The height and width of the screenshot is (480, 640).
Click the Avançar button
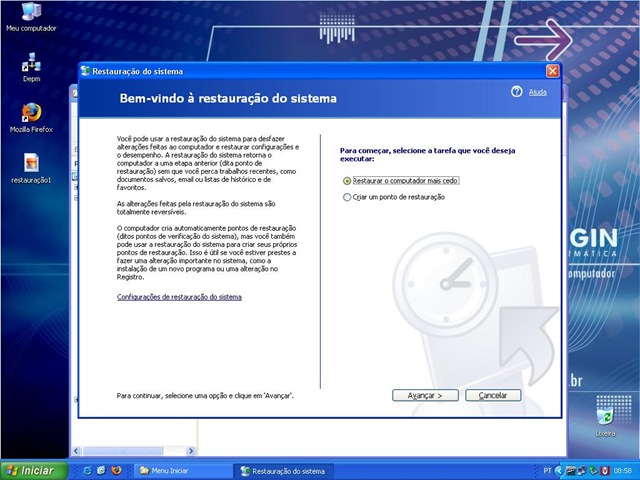pyautogui.click(x=425, y=395)
